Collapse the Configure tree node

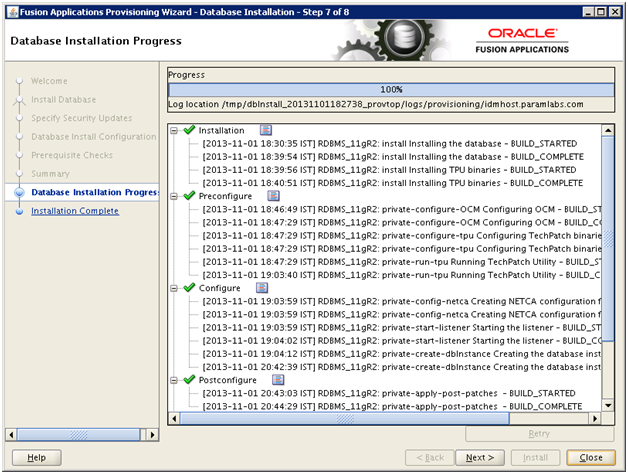[174, 288]
